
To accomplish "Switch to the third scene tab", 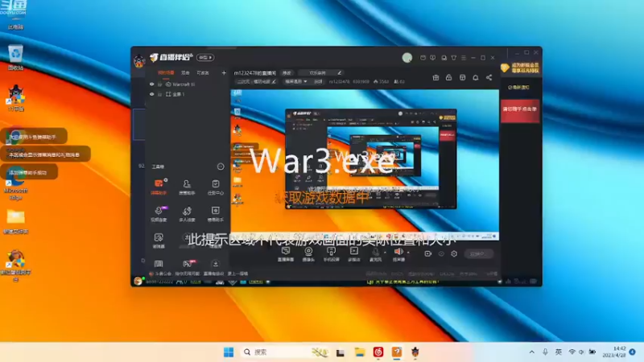I will 203,72.
